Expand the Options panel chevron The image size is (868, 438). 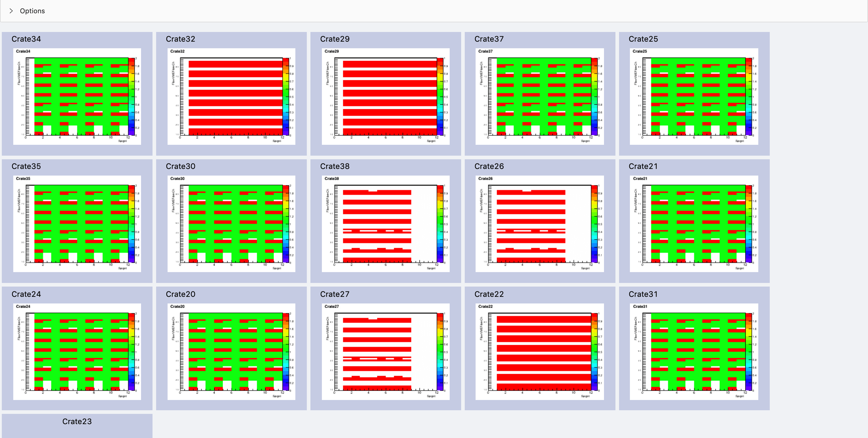[x=11, y=11]
